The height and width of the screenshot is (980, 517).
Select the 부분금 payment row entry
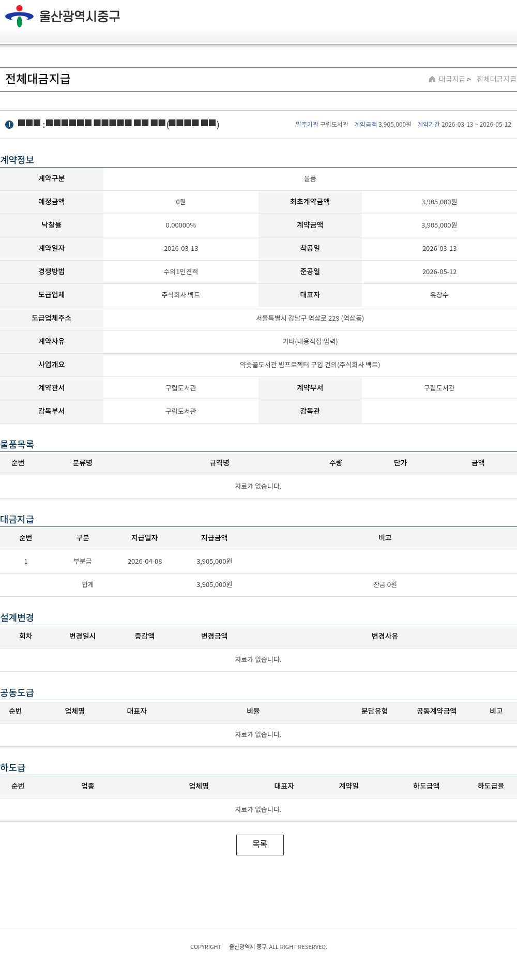point(83,561)
